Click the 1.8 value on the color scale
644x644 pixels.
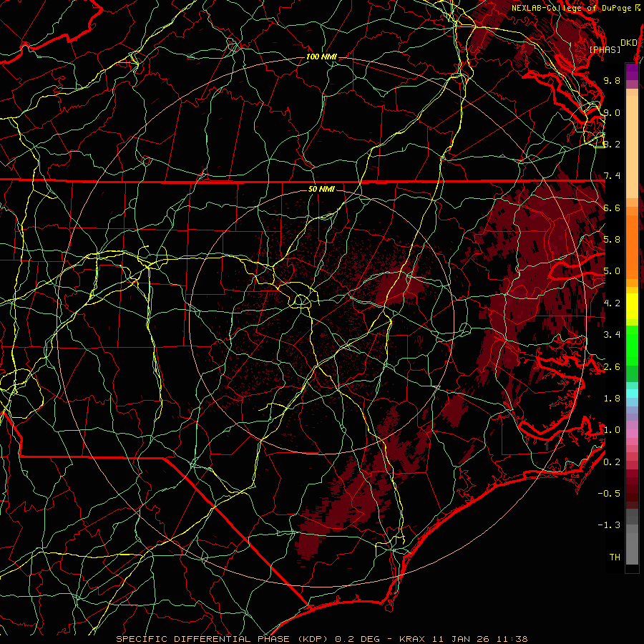pyautogui.click(x=612, y=399)
